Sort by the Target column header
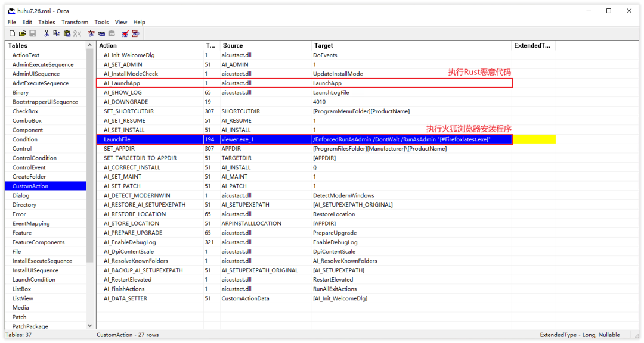The width and height of the screenshot is (644, 343). [411, 45]
